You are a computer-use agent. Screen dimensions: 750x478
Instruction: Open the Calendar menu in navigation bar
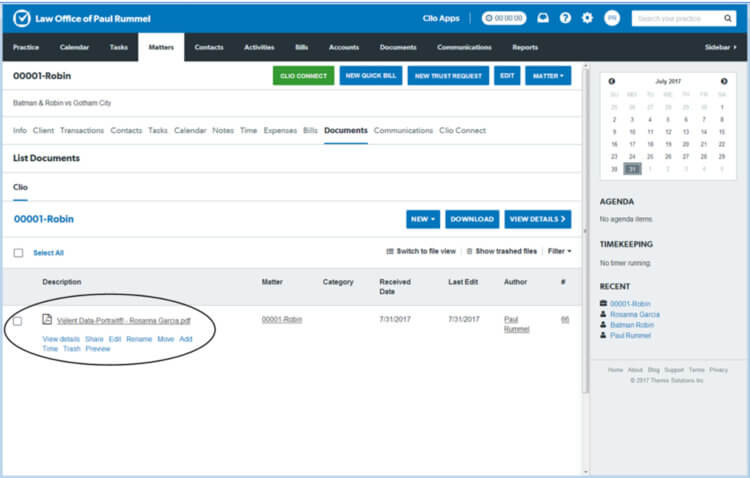click(74, 47)
